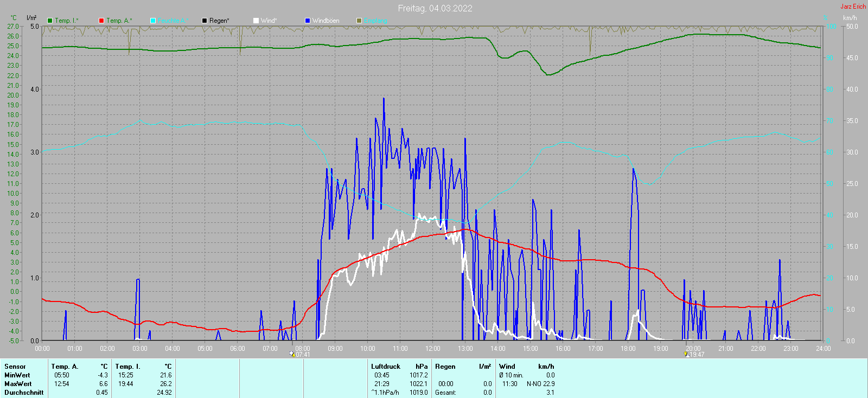Click the pressure average value '1019.0'
Screen dimensions: 868x398
coord(419,393)
